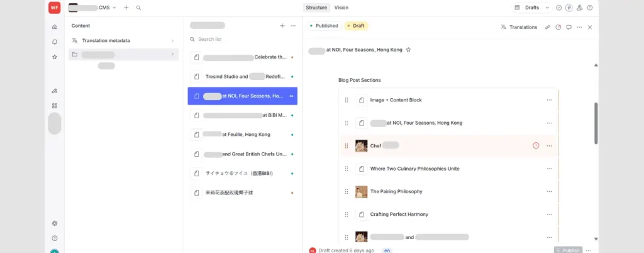The height and width of the screenshot is (253, 644).
Task: Open the notifications bell in the sidebar
Action: click(x=55, y=42)
